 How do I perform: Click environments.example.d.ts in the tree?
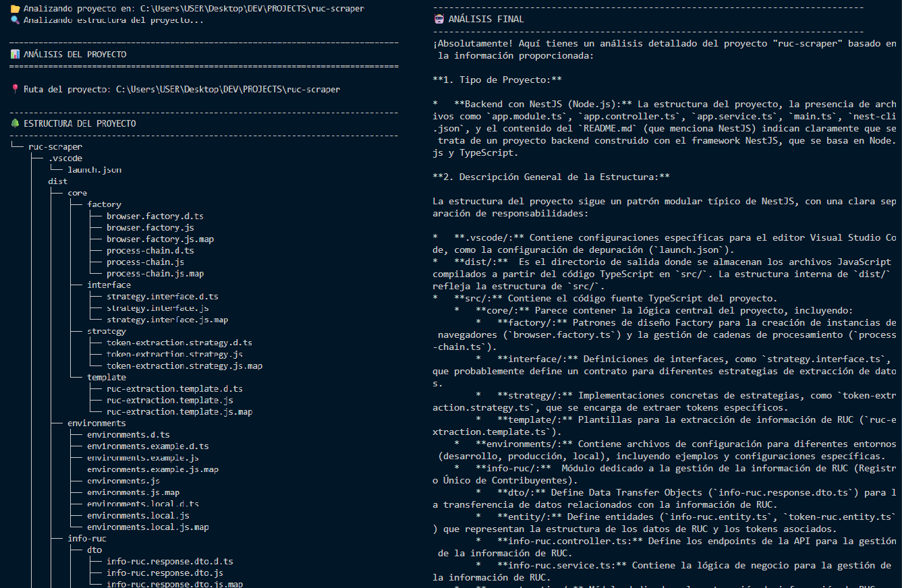click(148, 446)
